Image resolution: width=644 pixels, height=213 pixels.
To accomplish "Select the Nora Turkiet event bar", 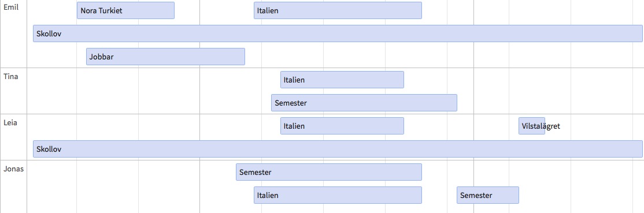I will coord(125,10).
